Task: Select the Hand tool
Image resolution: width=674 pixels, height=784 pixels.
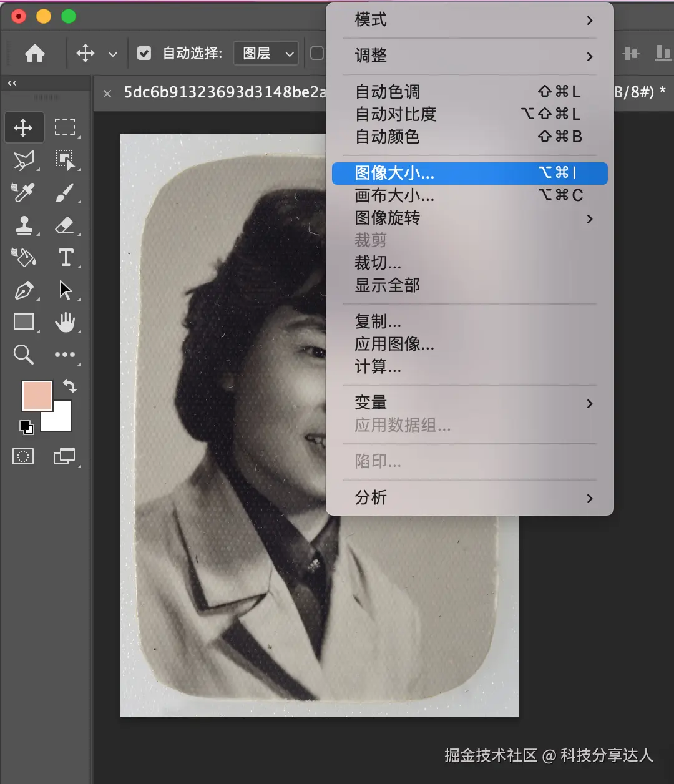Action: click(x=66, y=322)
